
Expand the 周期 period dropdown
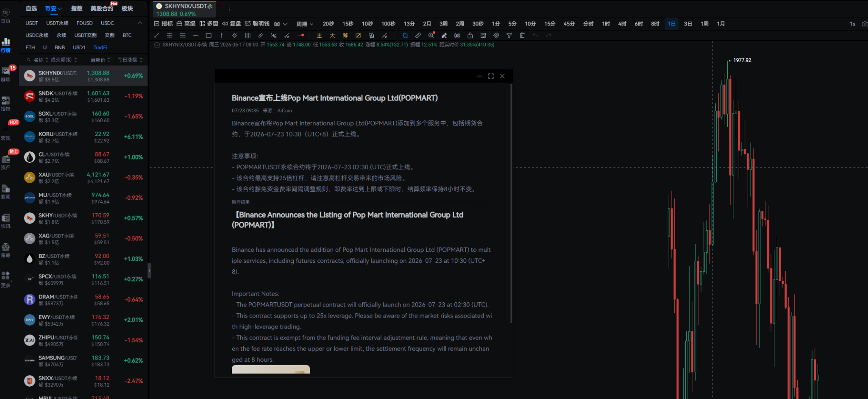click(305, 24)
